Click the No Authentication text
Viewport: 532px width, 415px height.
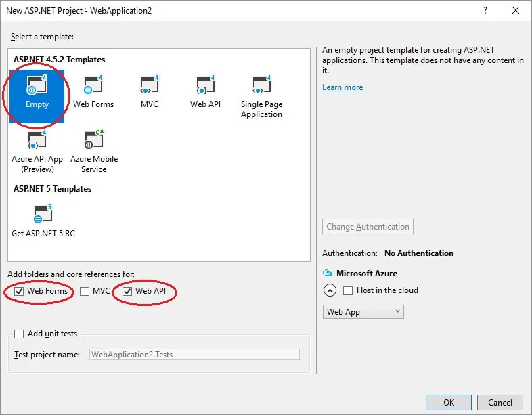(419, 253)
